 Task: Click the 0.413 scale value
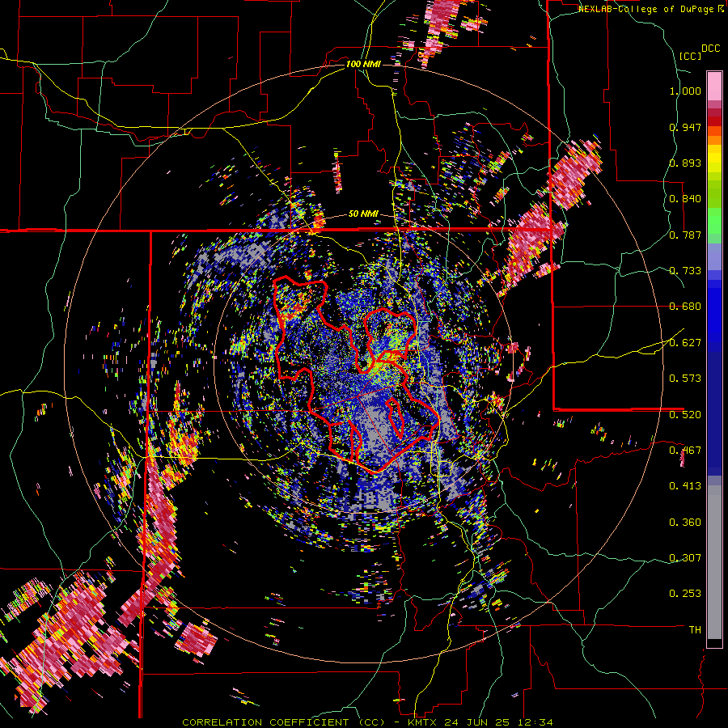[x=685, y=486]
